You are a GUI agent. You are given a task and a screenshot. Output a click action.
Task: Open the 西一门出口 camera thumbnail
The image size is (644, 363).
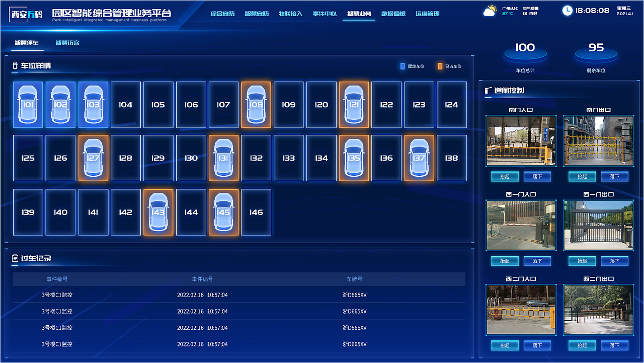pos(598,225)
